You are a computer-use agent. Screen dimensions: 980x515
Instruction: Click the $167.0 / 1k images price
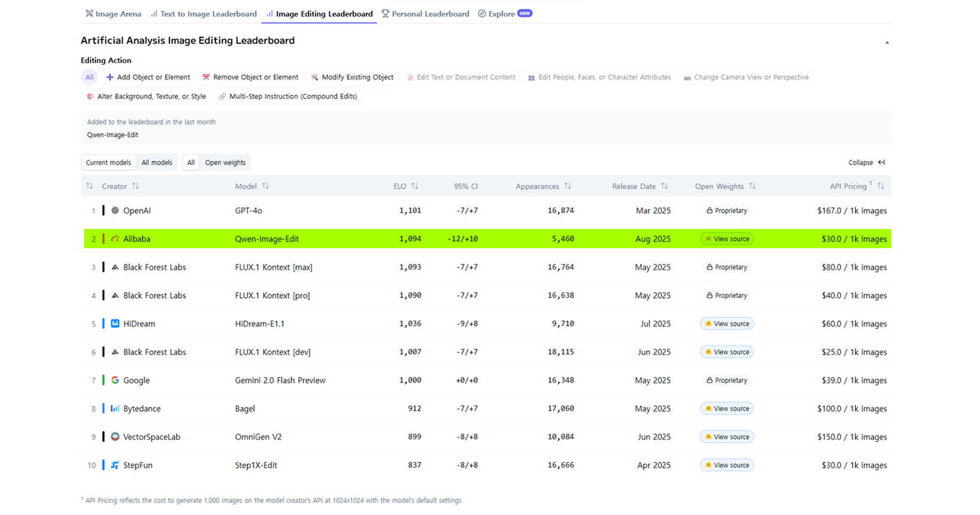tap(852, 211)
